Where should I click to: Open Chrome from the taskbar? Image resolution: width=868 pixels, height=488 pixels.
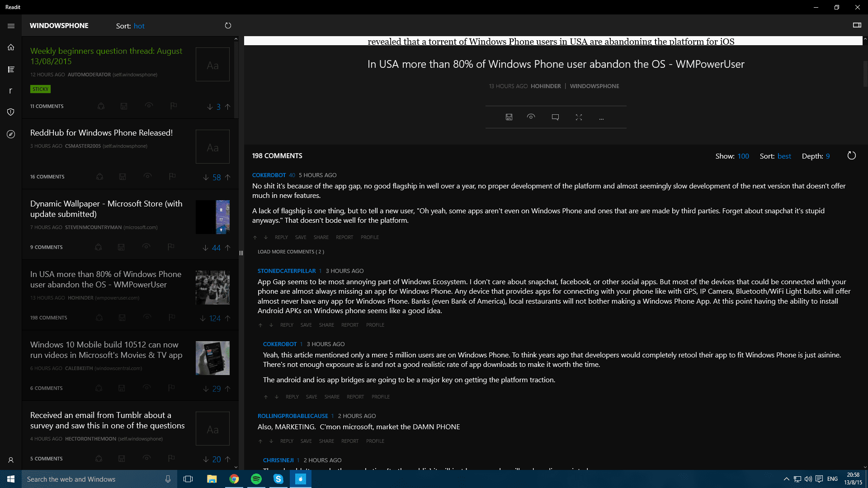234,479
